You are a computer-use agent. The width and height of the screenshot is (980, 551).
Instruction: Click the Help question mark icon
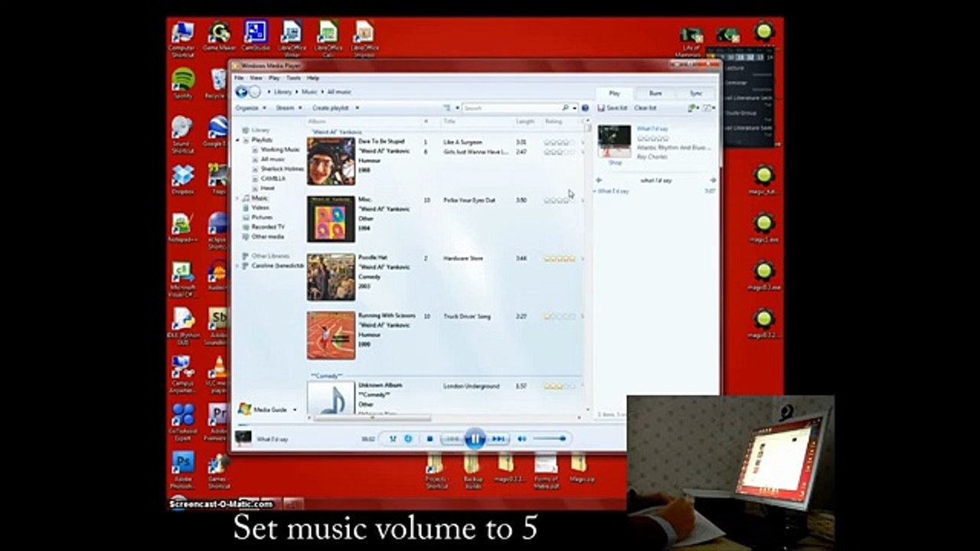(585, 108)
